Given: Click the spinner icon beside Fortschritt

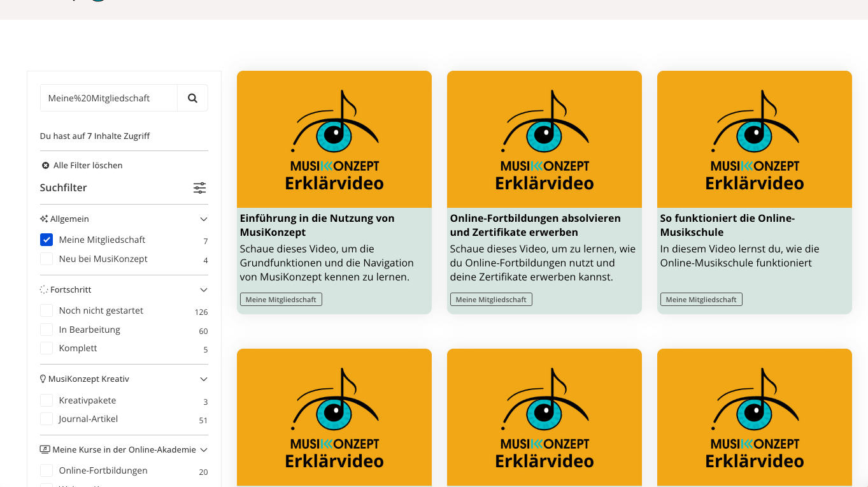Looking at the screenshot, I should pos(44,289).
